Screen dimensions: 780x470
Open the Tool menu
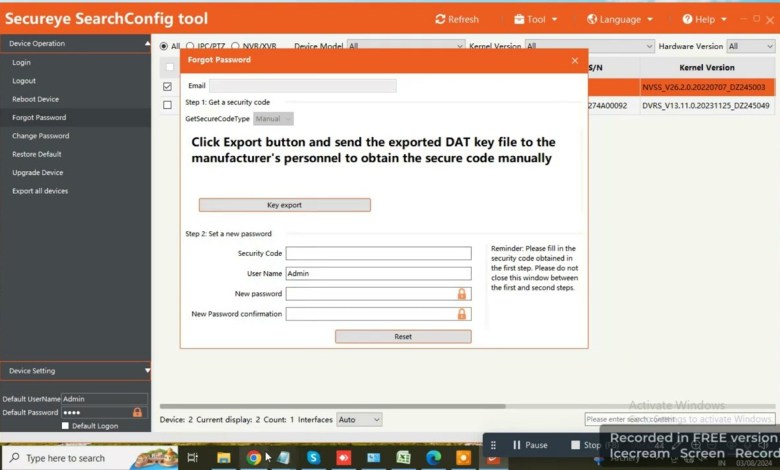click(x=536, y=19)
